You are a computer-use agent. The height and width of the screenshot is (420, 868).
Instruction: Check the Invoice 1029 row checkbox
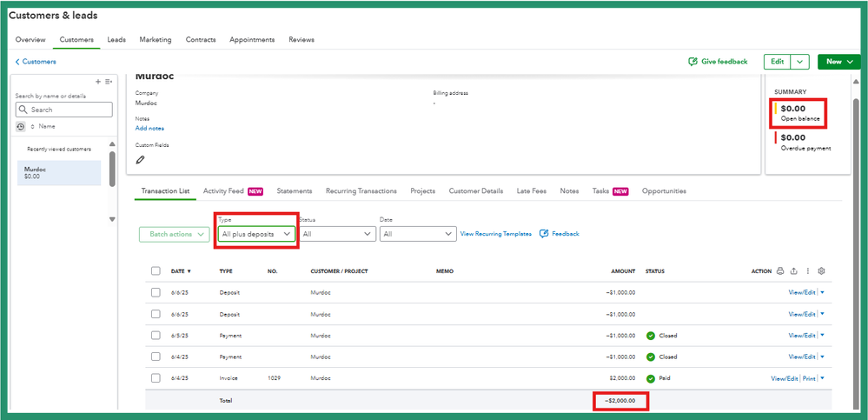click(x=156, y=378)
